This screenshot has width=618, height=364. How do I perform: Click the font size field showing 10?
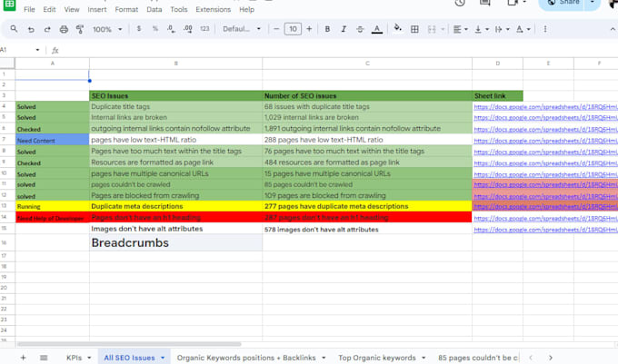click(293, 29)
